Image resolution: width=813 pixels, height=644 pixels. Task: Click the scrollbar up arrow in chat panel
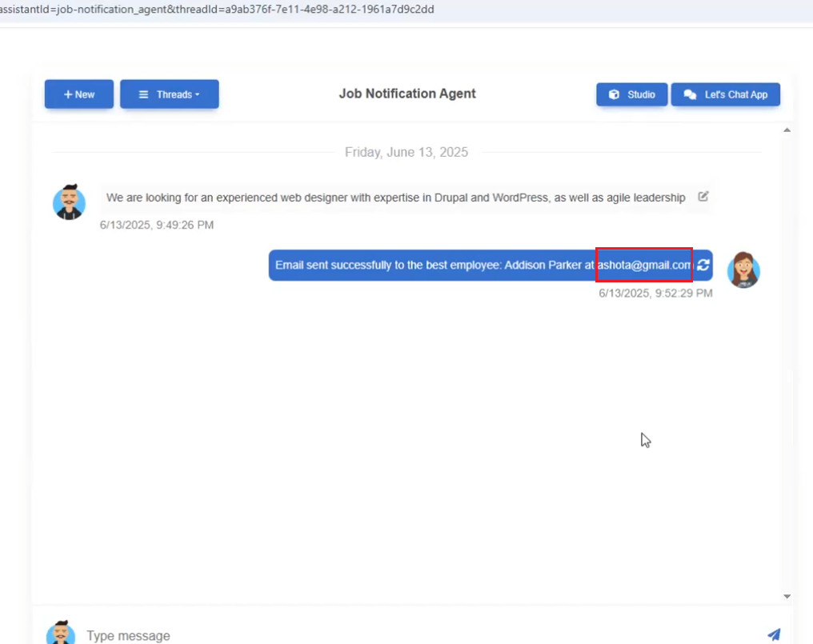(787, 130)
